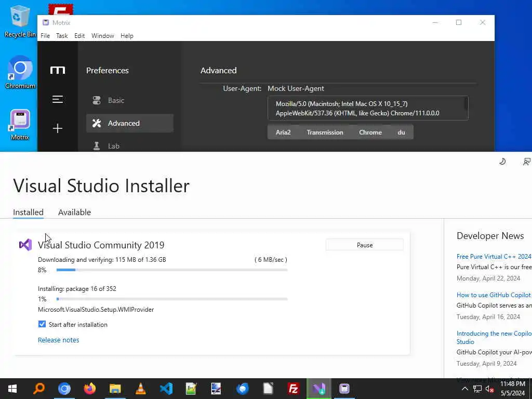Click the Developer News heading
This screenshot has height=399, width=532.
point(490,236)
